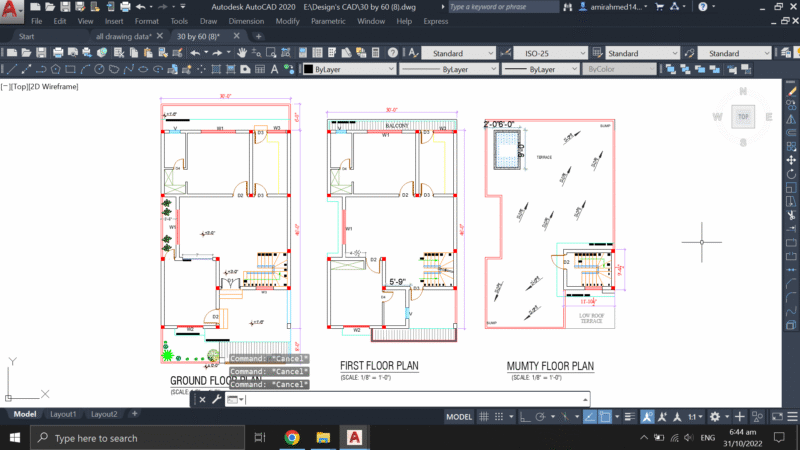
Task: Select the Rectangle draw tool
Action: coord(70,69)
